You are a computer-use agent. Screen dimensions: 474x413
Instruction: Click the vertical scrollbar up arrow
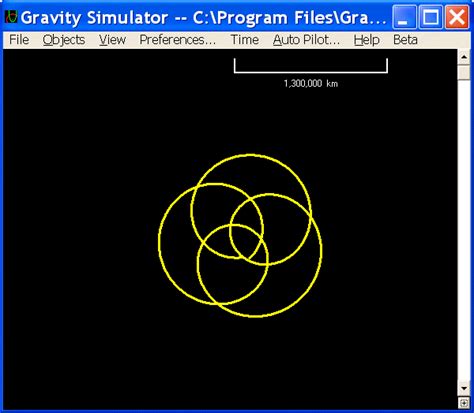coord(464,57)
